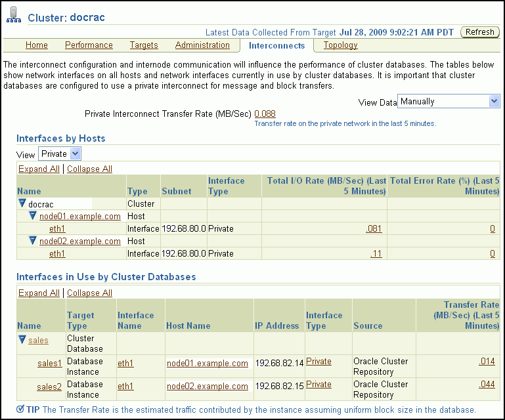Click Expand All in Interfaces by Hosts
The width and height of the screenshot is (505, 420).
click(x=39, y=169)
